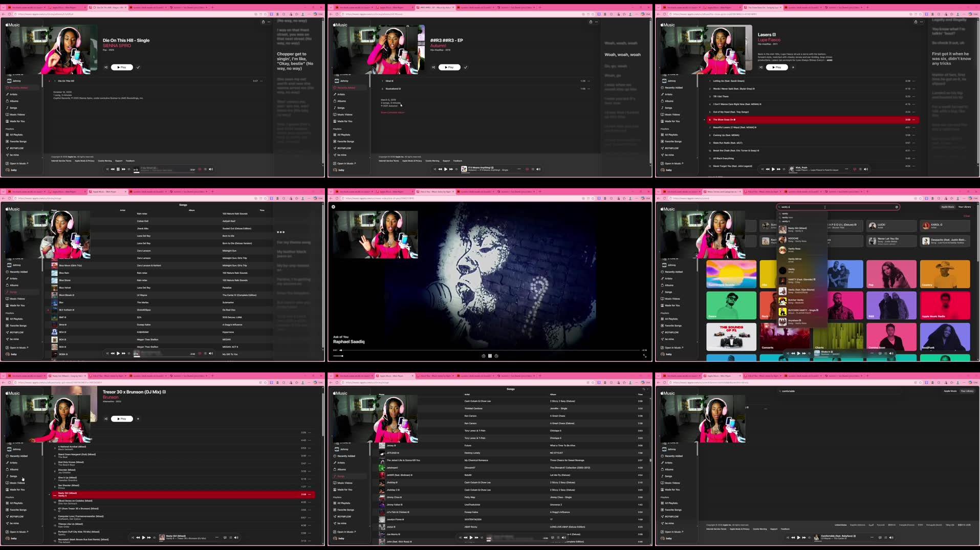
Task: Seek the Ask of You video progress bar
Action: tap(490, 350)
